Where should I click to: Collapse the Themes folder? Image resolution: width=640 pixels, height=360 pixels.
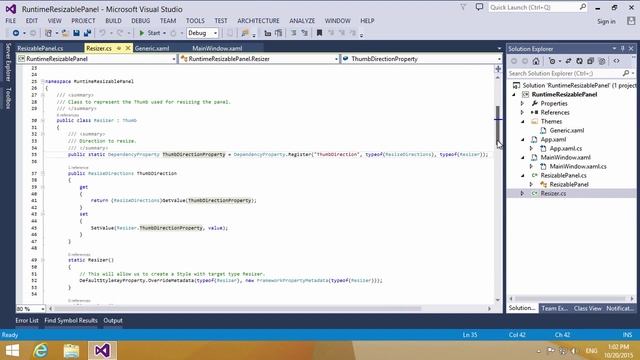pos(522,122)
